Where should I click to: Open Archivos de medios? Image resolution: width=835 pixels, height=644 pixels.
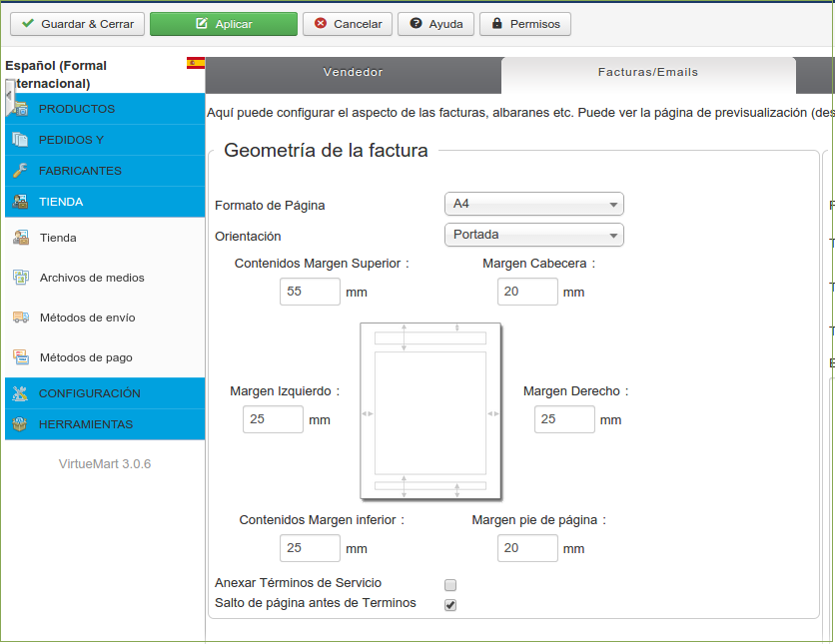(105, 278)
